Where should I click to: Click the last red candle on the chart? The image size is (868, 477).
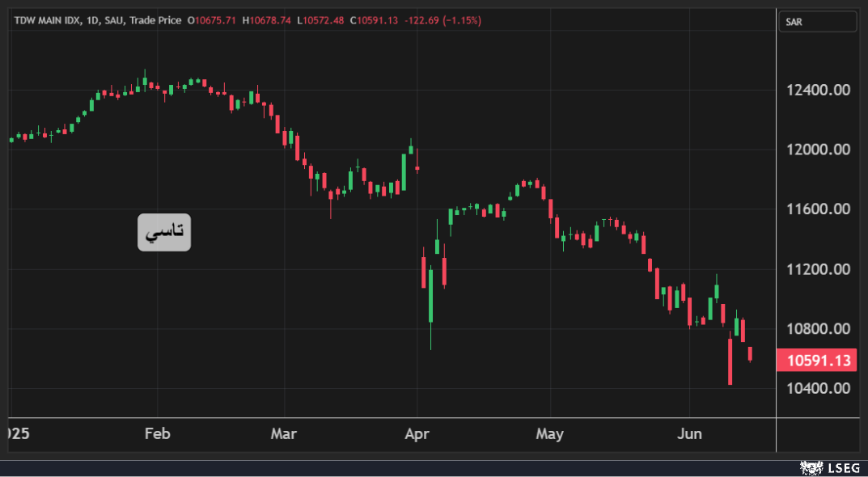click(750, 354)
